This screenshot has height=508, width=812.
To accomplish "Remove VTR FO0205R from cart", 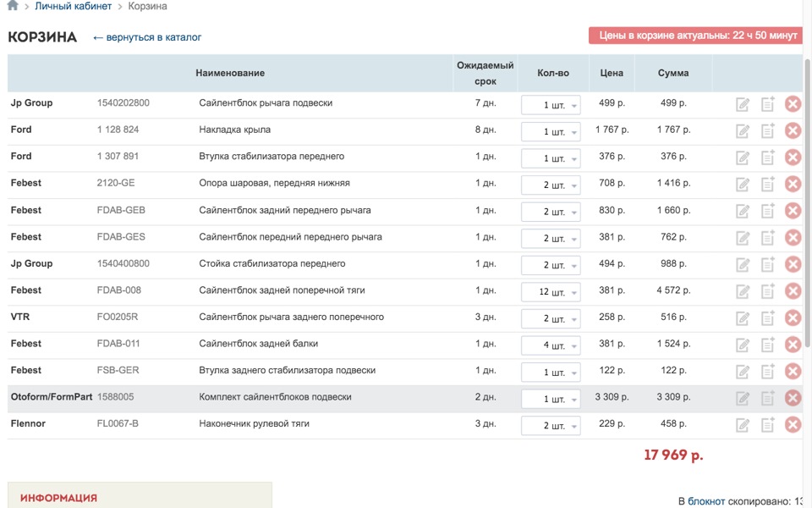I will tap(793, 317).
